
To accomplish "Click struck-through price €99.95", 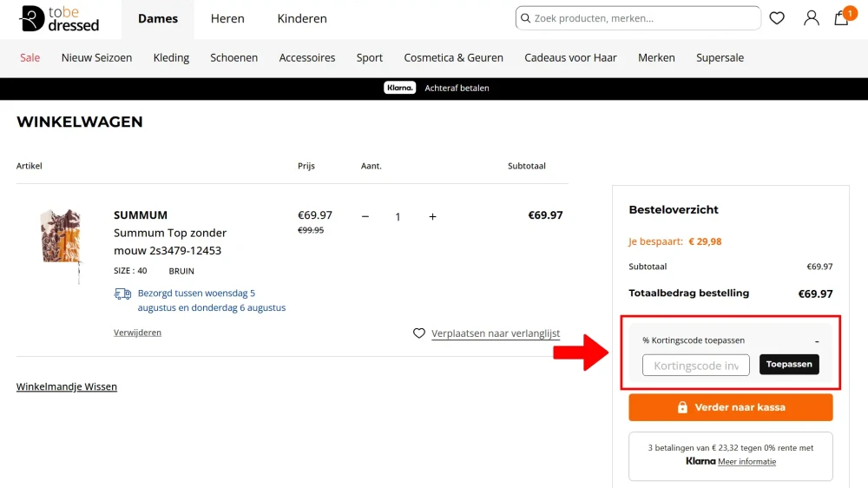I will (311, 230).
